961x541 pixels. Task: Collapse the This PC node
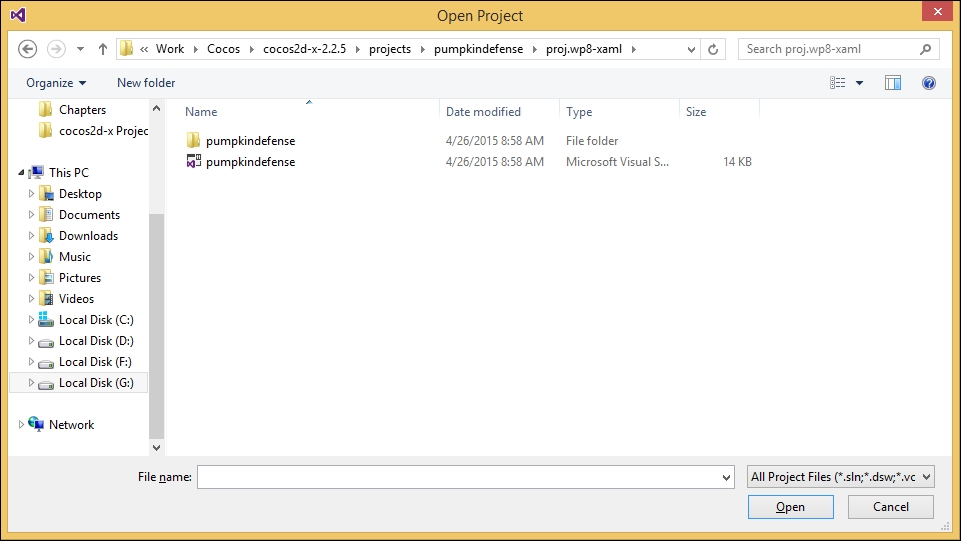21,173
